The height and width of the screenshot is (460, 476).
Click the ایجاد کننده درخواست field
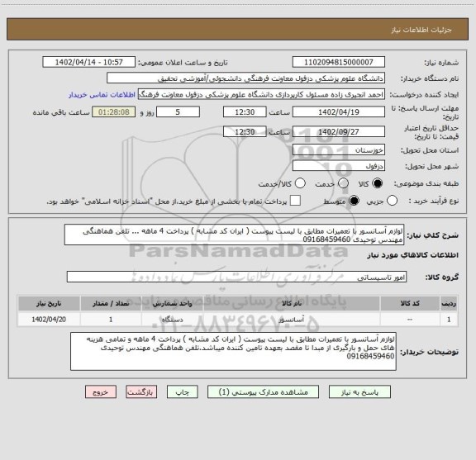[x=261, y=94]
